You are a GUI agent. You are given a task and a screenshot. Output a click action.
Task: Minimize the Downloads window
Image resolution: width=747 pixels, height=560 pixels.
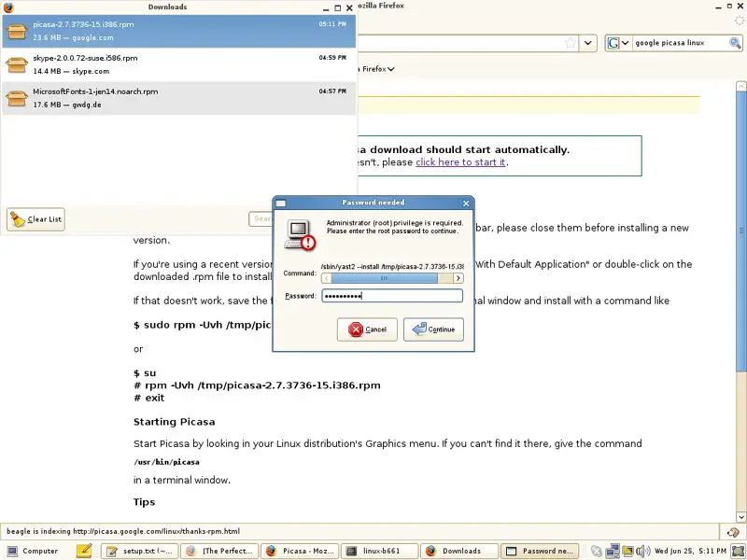(326, 8)
